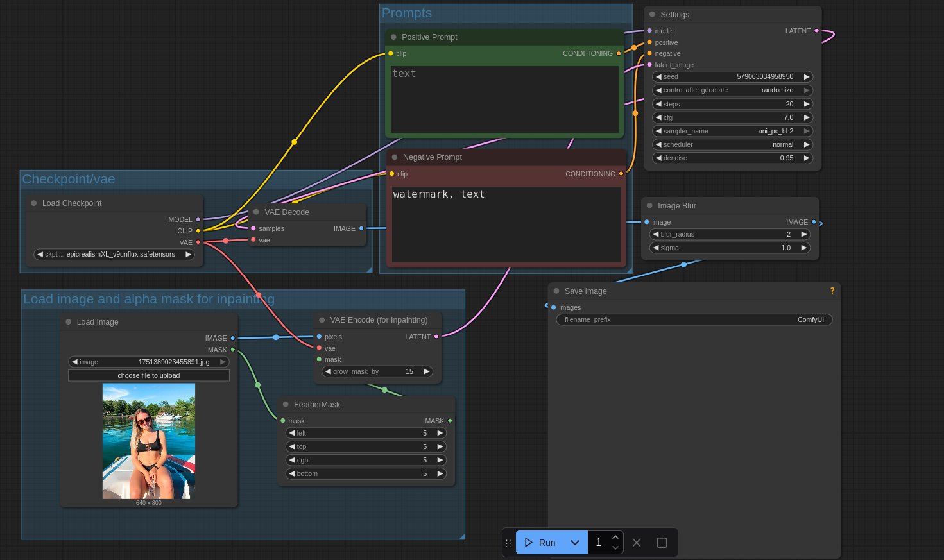Click the square clear-queue icon in run bar
The height and width of the screenshot is (560, 944).
click(662, 543)
